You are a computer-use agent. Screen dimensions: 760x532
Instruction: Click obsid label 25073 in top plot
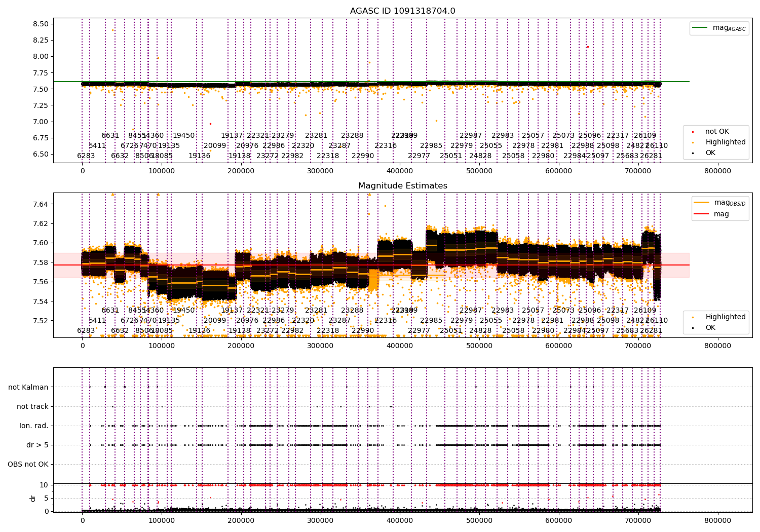pyautogui.click(x=563, y=136)
